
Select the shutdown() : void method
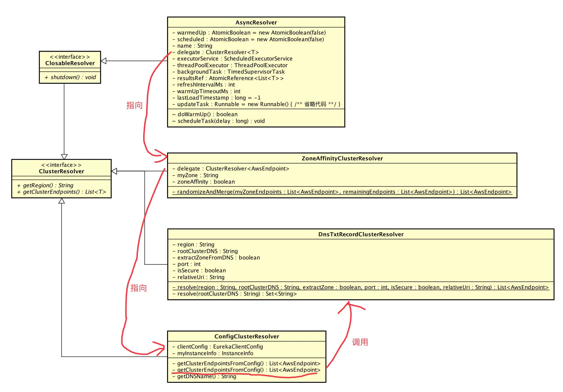(x=70, y=78)
